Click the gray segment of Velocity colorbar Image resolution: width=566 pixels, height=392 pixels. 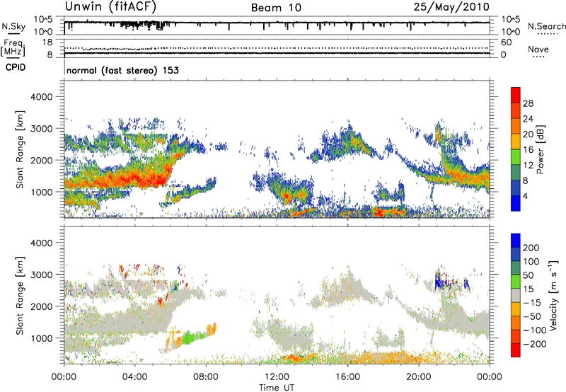(x=516, y=295)
